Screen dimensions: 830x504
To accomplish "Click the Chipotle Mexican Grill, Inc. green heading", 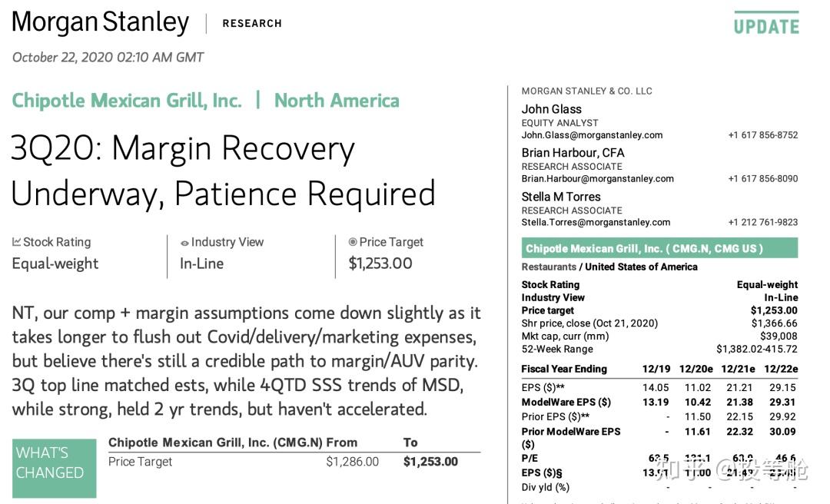I will tap(127, 101).
